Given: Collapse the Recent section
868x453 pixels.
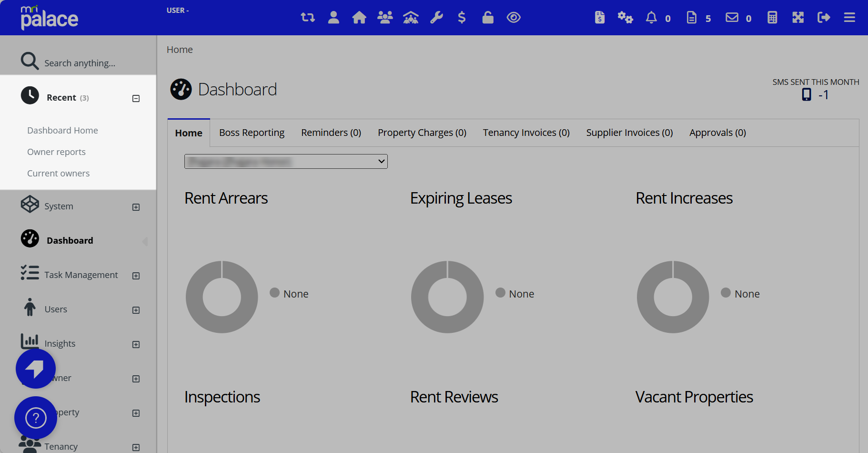Looking at the screenshot, I should coord(136,98).
